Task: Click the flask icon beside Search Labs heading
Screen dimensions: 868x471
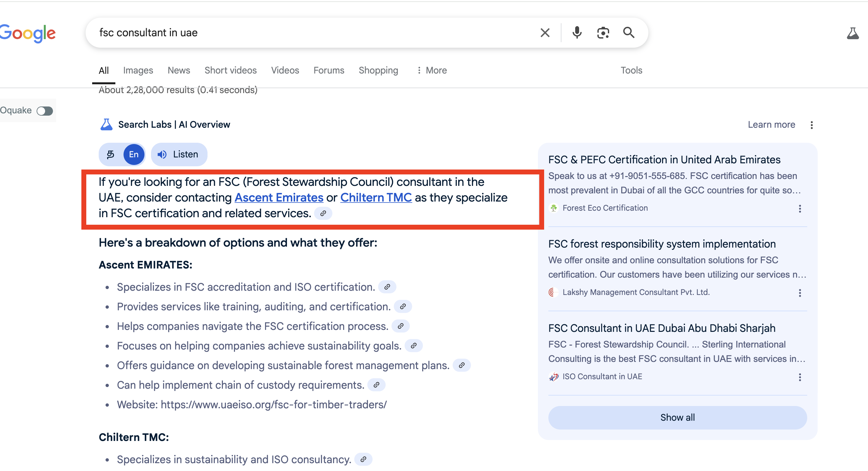Action: tap(107, 124)
